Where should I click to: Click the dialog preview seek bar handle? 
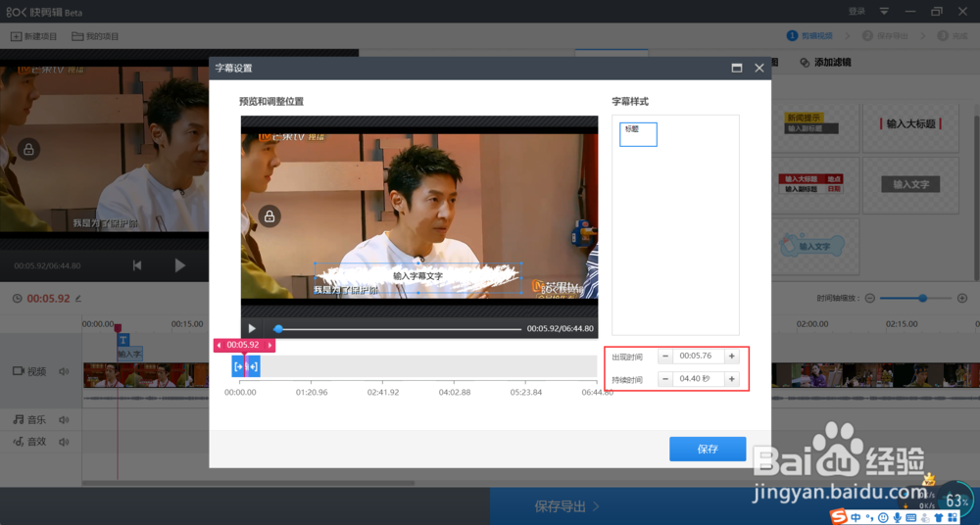tap(278, 329)
